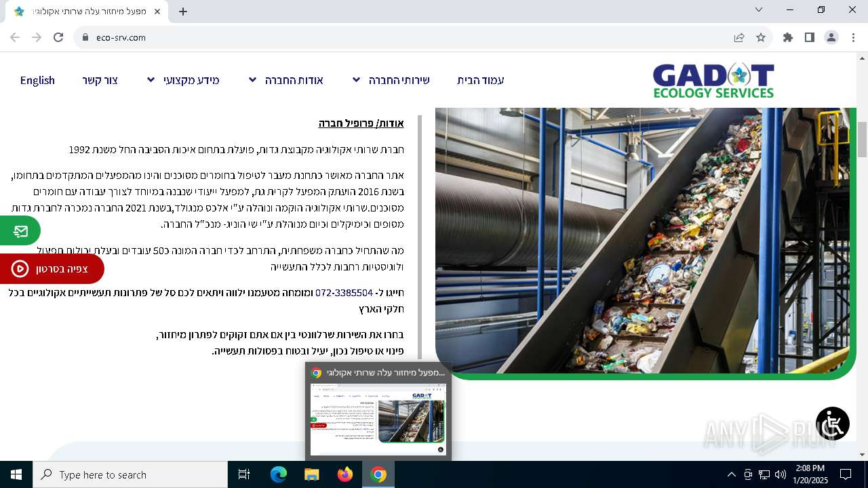Open the מידע מקצועי menu
Screen dimensions: 868x488
point(191,80)
